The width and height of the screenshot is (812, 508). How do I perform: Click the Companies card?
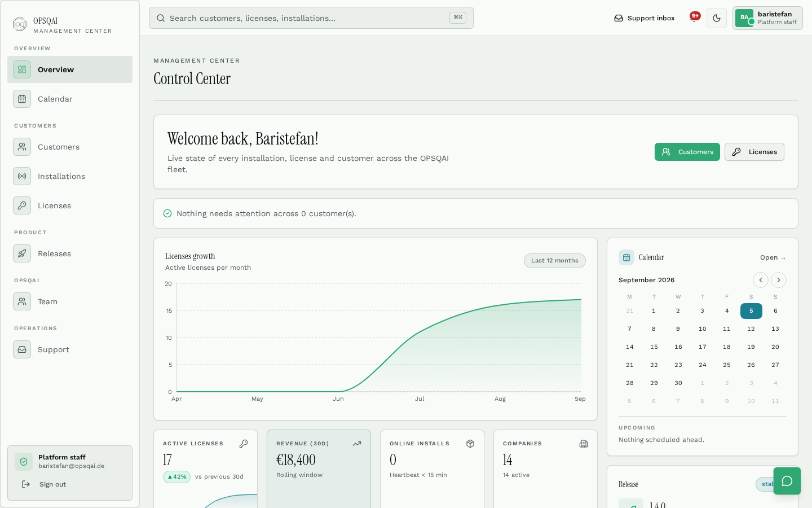[x=545, y=469]
